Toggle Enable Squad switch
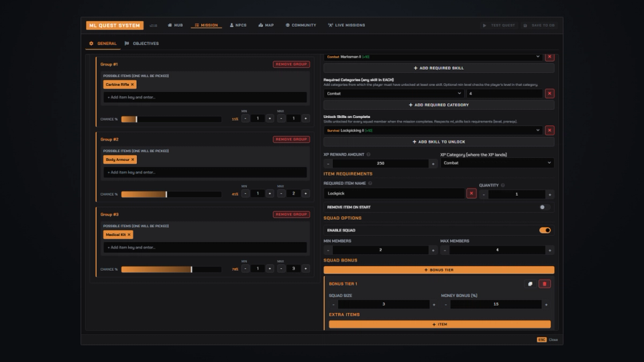This screenshot has height=362, width=644. [545, 230]
